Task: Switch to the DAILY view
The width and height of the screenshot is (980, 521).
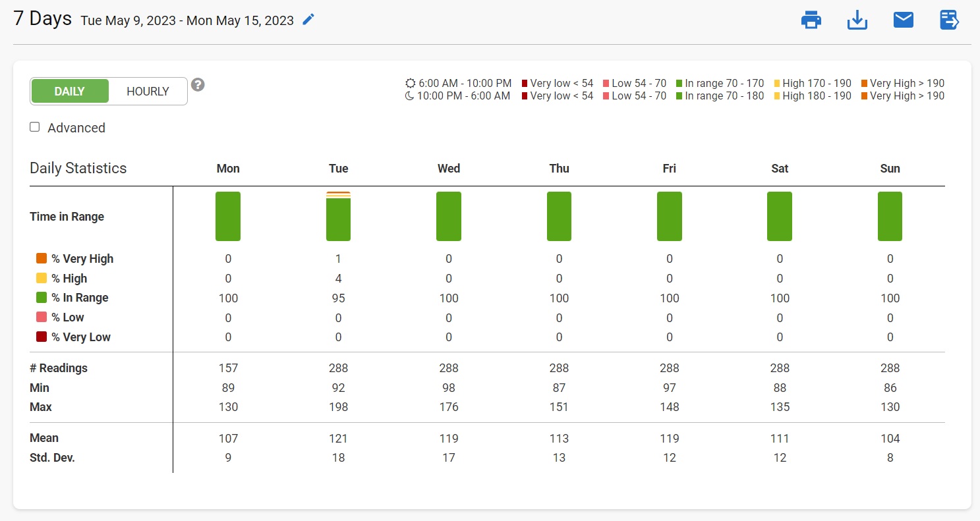Action: [70, 92]
